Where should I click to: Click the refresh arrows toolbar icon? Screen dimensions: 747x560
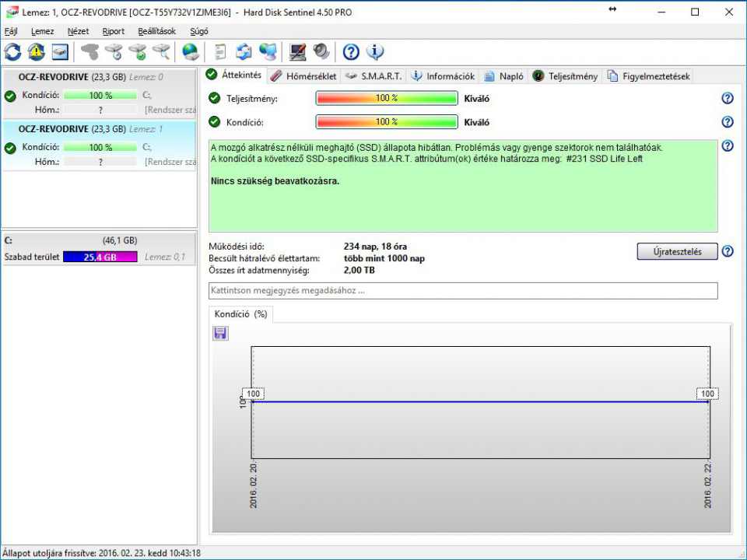(13, 52)
